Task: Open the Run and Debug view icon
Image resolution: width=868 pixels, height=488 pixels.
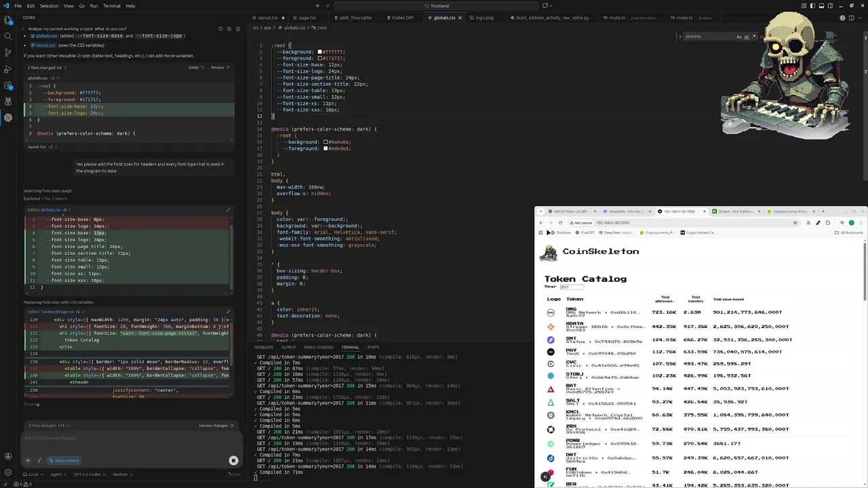Action: (8, 69)
